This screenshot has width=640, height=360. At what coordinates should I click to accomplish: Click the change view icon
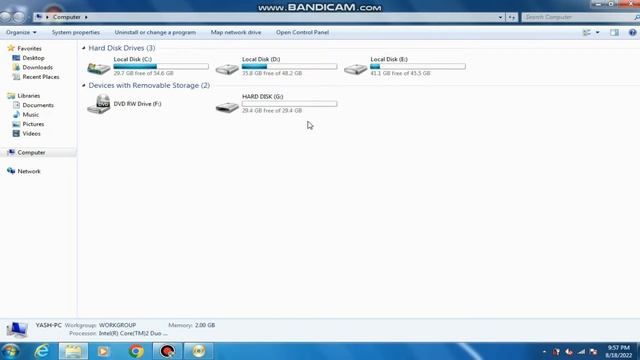click(x=587, y=32)
